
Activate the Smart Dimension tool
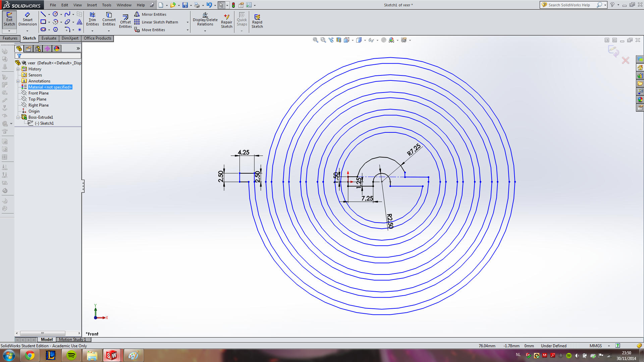(28, 19)
